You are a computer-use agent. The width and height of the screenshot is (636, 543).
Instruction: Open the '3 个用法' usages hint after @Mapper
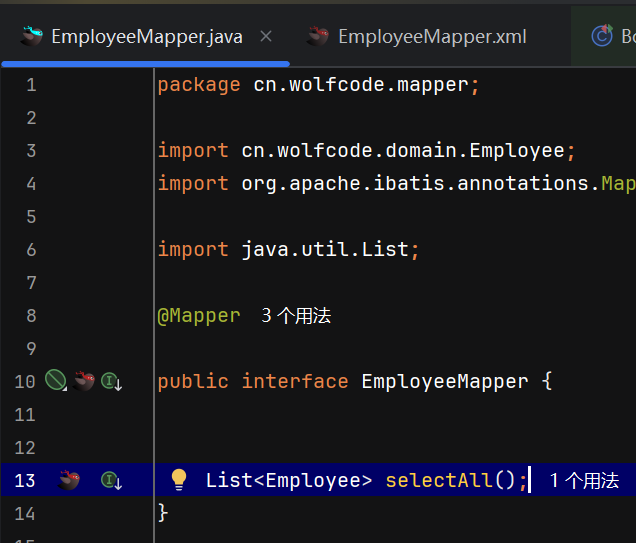pyautogui.click(x=296, y=315)
